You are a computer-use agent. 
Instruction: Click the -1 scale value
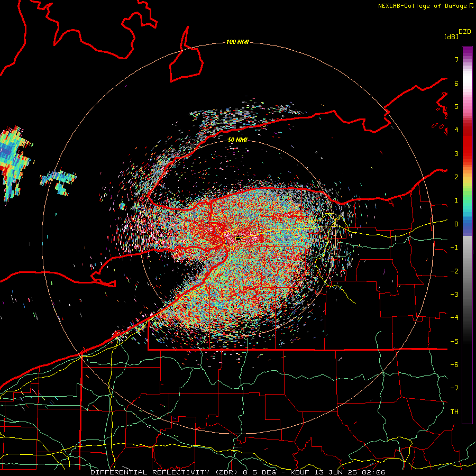tap(454, 248)
